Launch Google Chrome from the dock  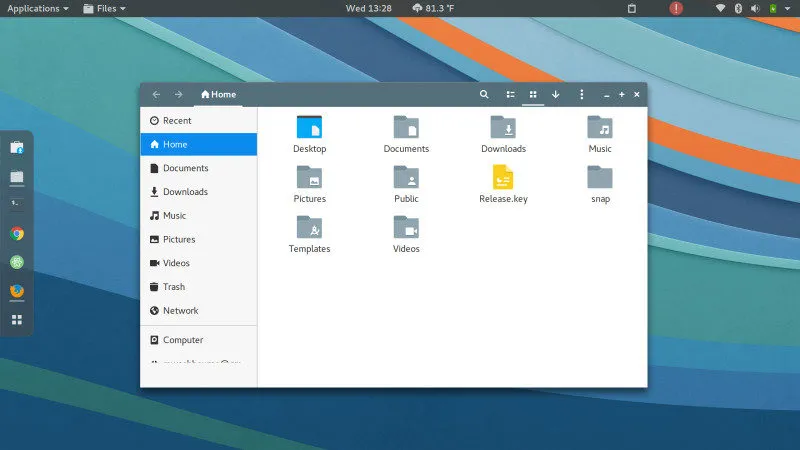[17, 233]
